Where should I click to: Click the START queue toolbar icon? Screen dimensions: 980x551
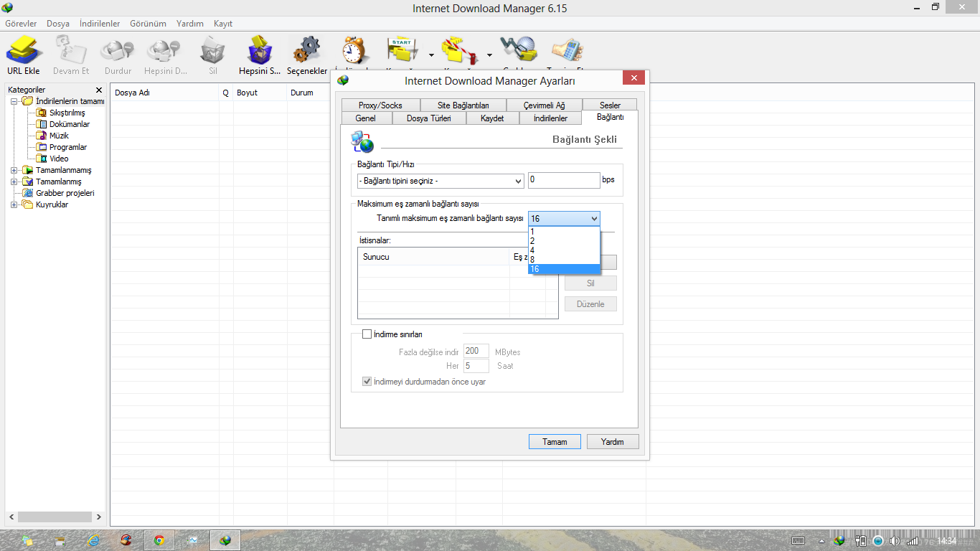tap(402, 50)
